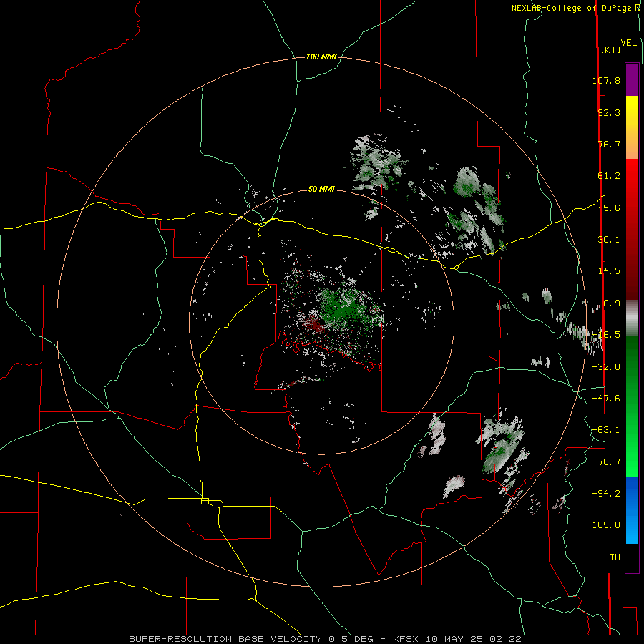The height and width of the screenshot is (644, 644).
Task: Pick the black TH segment of color bar
Action: point(632,557)
